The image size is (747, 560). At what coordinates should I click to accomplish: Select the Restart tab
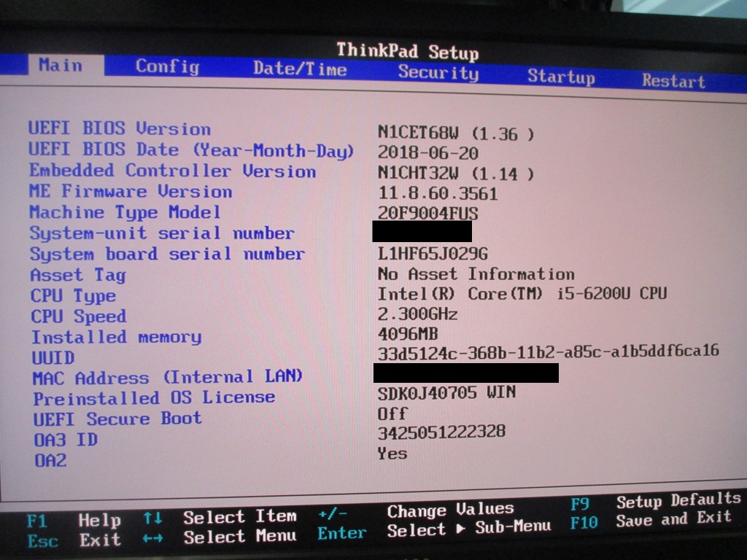(673, 81)
